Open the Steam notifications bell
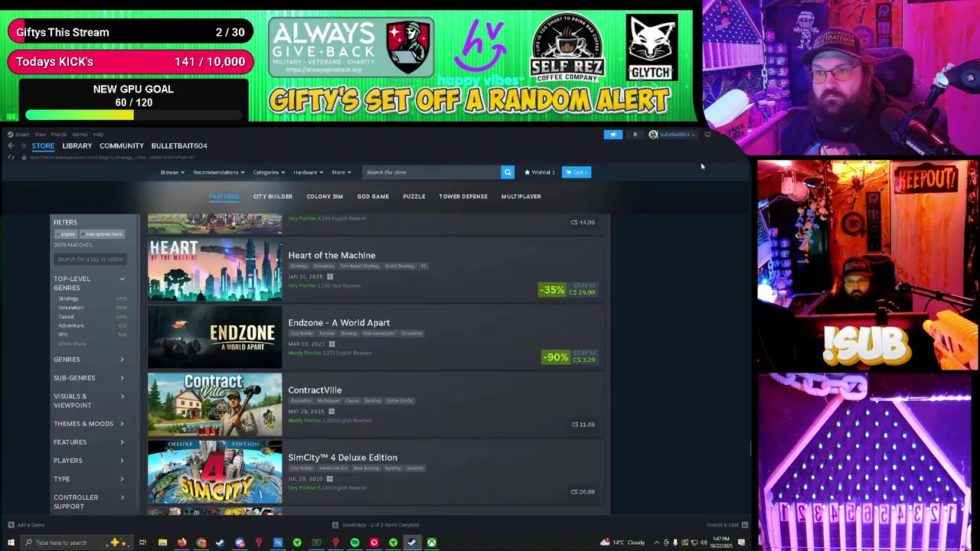 coord(635,135)
